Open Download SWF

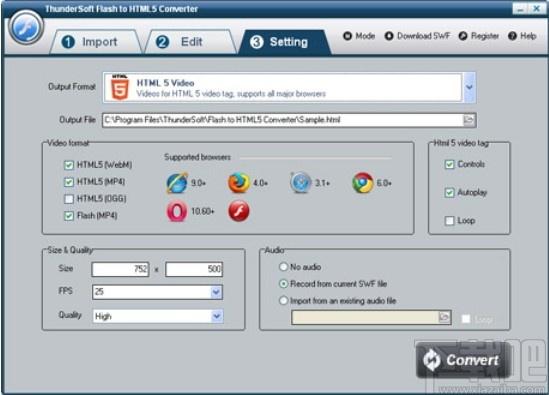coord(417,36)
